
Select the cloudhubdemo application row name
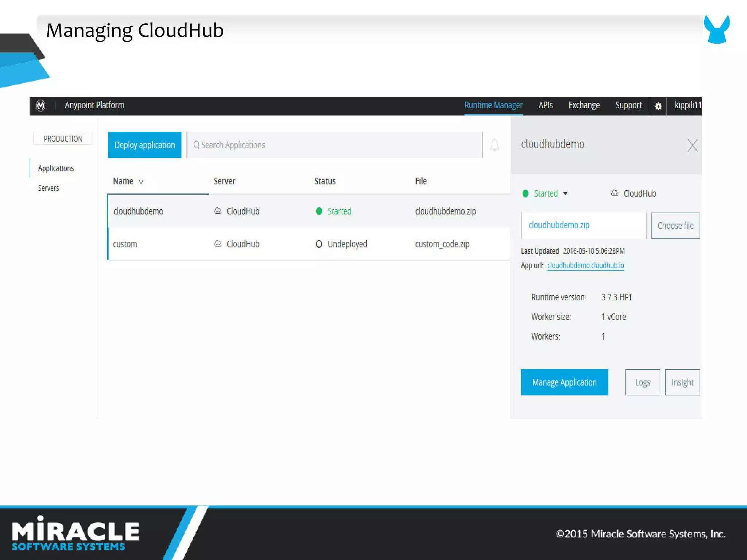[138, 211]
